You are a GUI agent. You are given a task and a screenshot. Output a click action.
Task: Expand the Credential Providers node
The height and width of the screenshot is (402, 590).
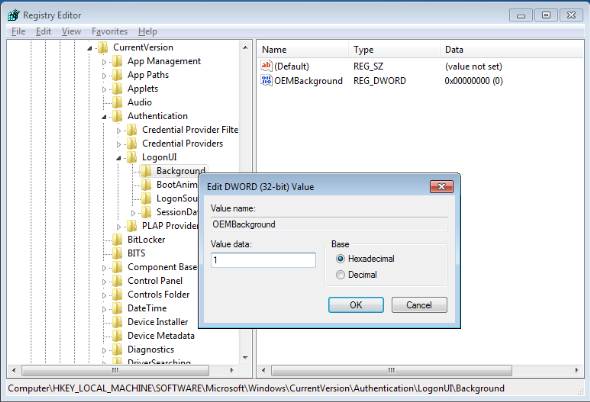[x=119, y=145]
